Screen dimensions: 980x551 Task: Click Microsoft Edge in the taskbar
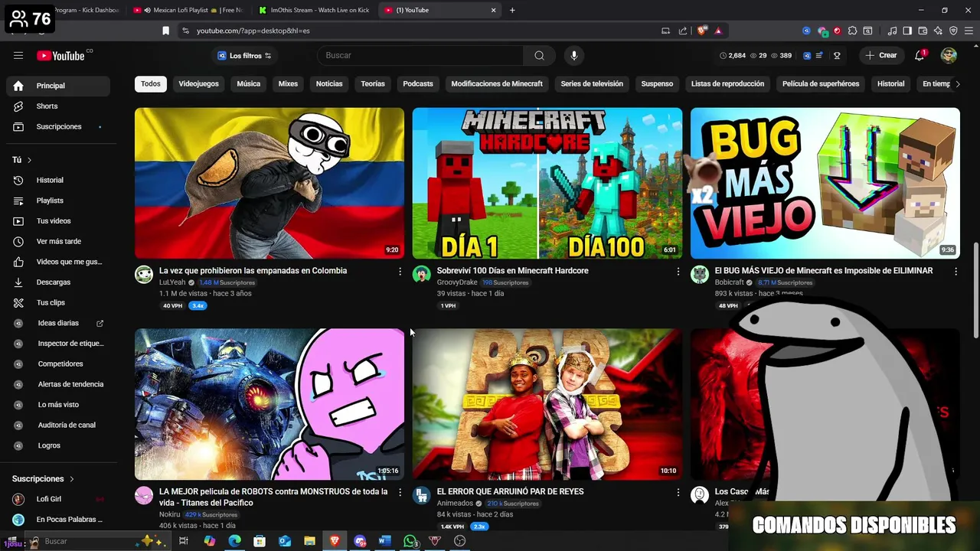tap(234, 541)
